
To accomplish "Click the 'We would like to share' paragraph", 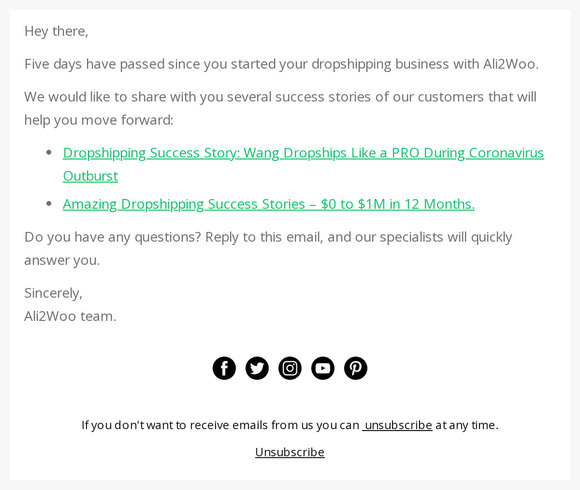I will (x=280, y=108).
